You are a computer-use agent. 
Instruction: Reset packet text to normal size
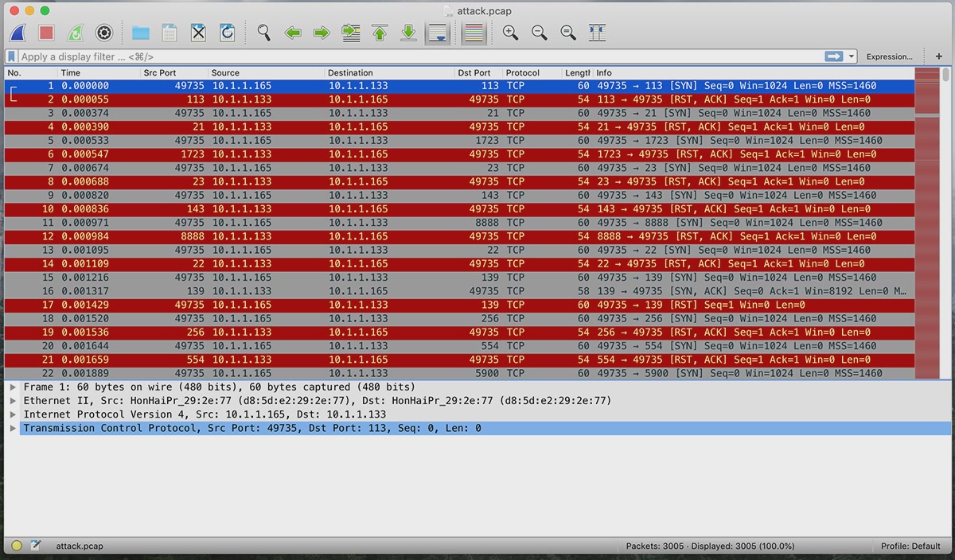[x=567, y=33]
